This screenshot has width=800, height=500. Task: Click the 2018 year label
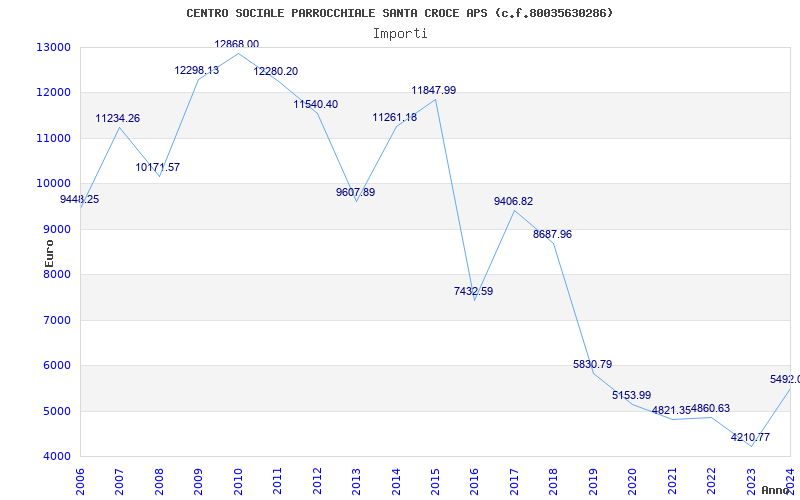point(554,481)
